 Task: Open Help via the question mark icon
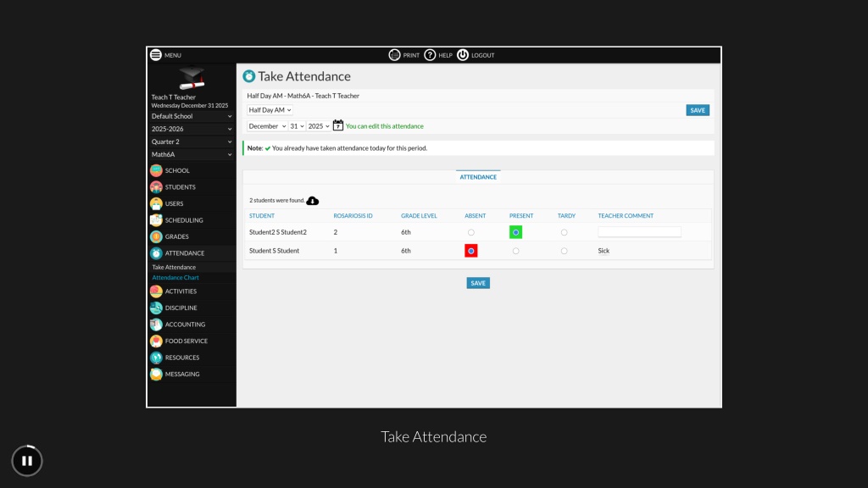point(430,55)
